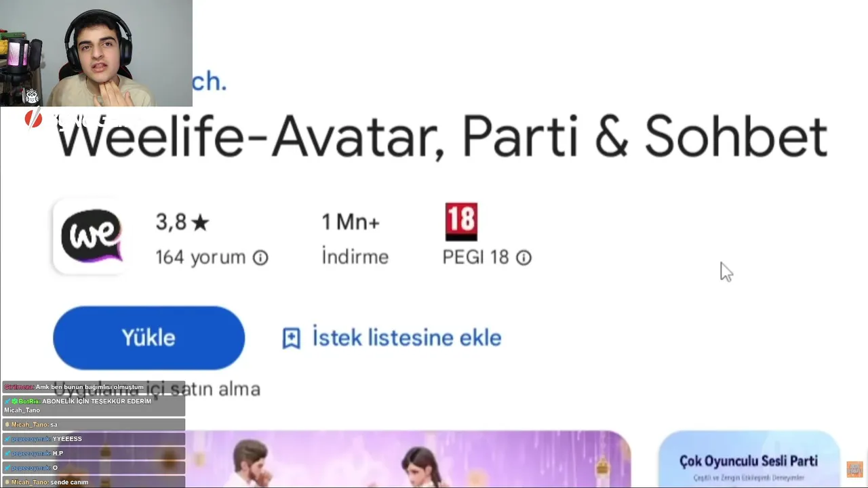Click the BotRix ABONELİK chat message
Screen dimensions: 868x488
tap(93, 405)
